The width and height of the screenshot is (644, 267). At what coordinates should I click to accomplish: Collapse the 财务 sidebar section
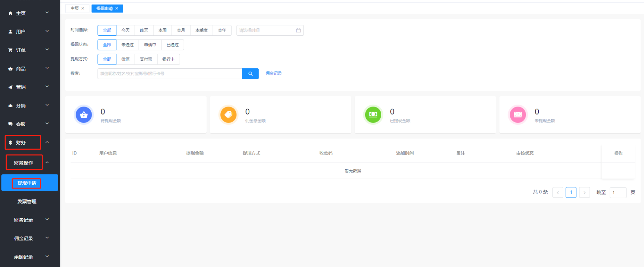47,142
